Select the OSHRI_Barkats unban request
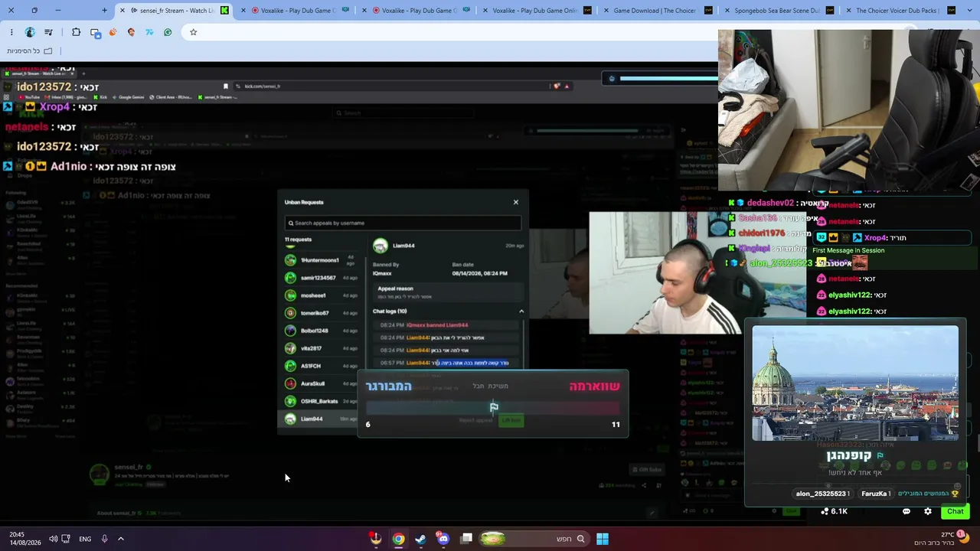The height and width of the screenshot is (551, 980). pyautogui.click(x=321, y=401)
